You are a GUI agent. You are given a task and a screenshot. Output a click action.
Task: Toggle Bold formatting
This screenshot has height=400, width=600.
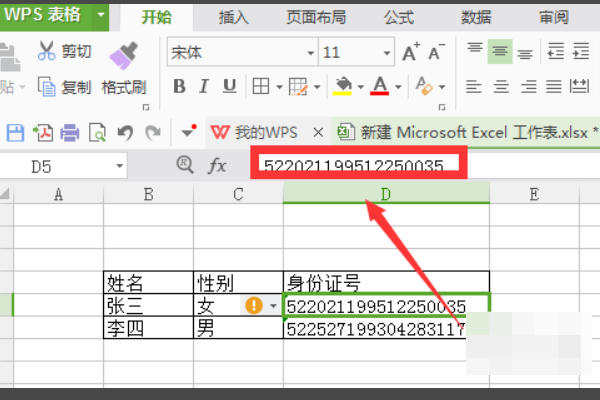(179, 86)
